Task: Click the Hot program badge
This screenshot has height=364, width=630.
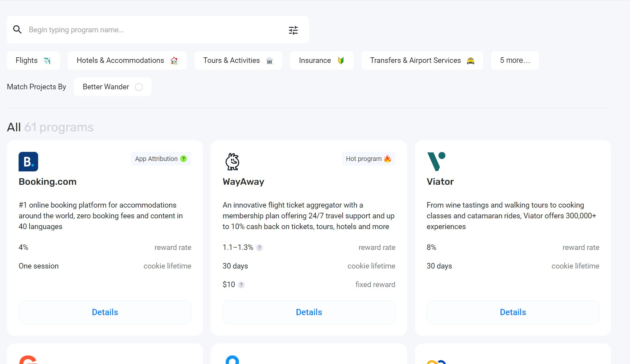Action: coord(369,159)
